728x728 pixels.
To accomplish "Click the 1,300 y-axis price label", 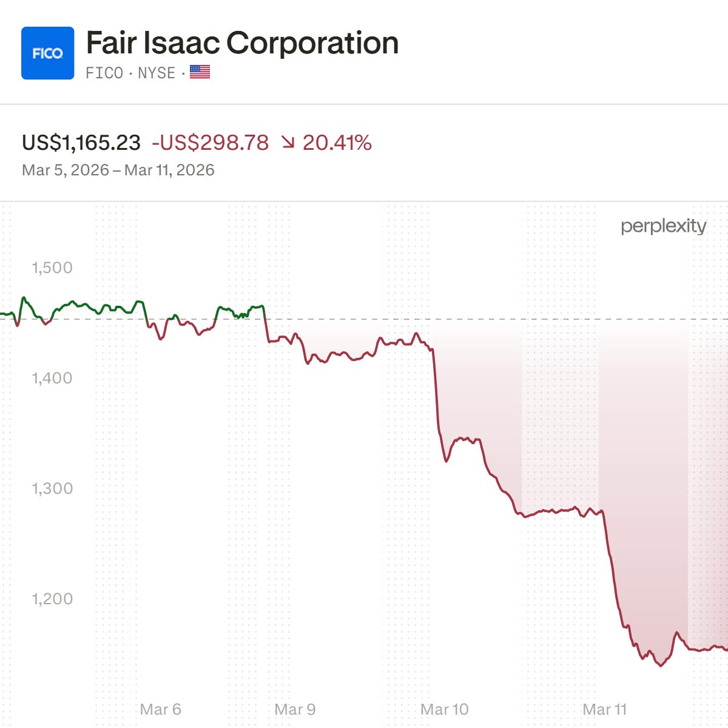I will [52, 488].
